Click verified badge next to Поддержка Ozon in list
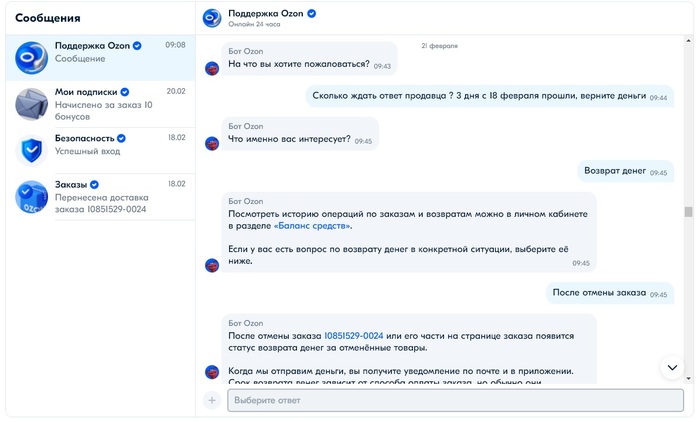 point(137,46)
